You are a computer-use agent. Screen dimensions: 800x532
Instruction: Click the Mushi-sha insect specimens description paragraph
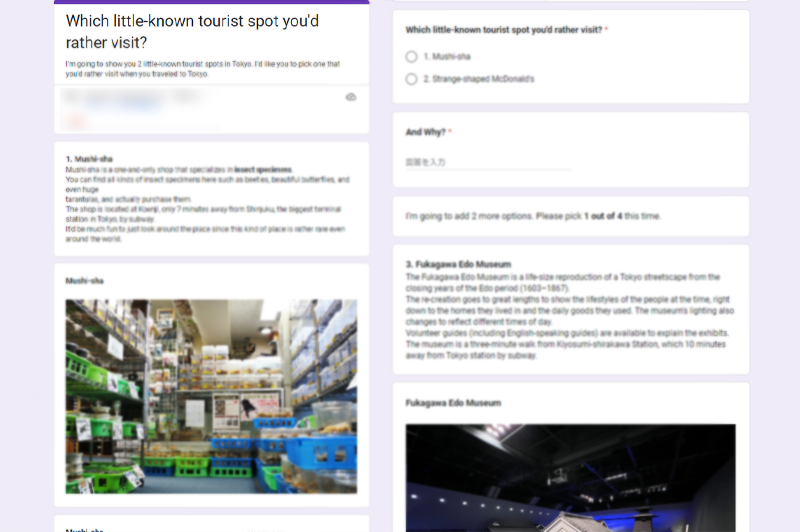point(207,204)
